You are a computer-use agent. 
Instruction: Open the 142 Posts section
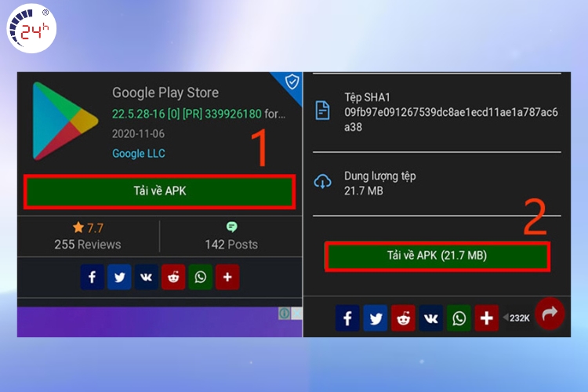(x=231, y=236)
